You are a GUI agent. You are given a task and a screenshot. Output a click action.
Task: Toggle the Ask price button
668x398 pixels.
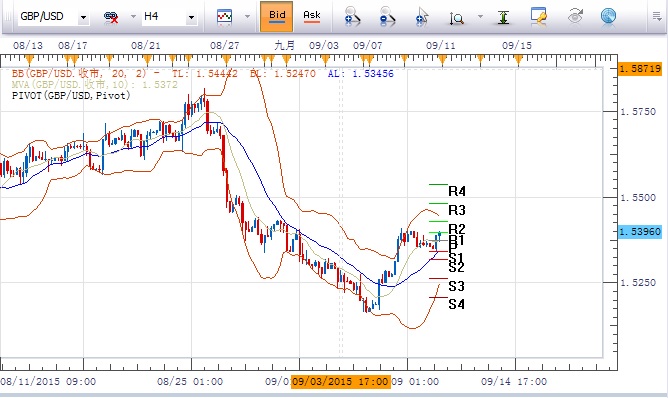(312, 17)
